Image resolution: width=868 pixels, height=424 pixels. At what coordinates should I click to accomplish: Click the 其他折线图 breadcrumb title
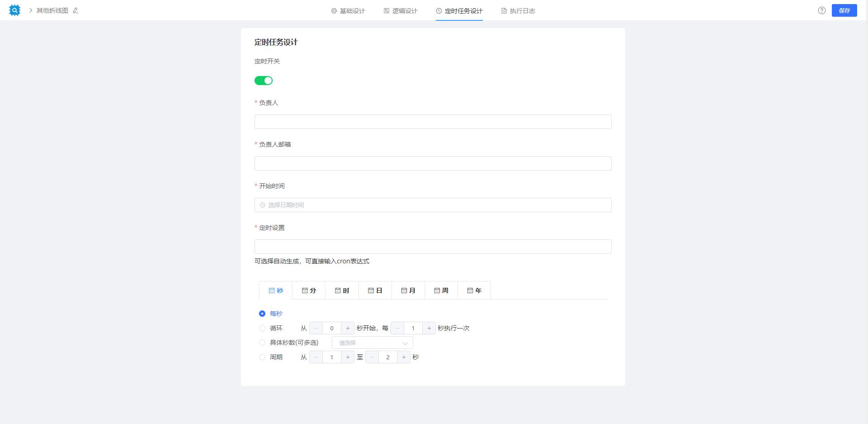pyautogui.click(x=52, y=10)
